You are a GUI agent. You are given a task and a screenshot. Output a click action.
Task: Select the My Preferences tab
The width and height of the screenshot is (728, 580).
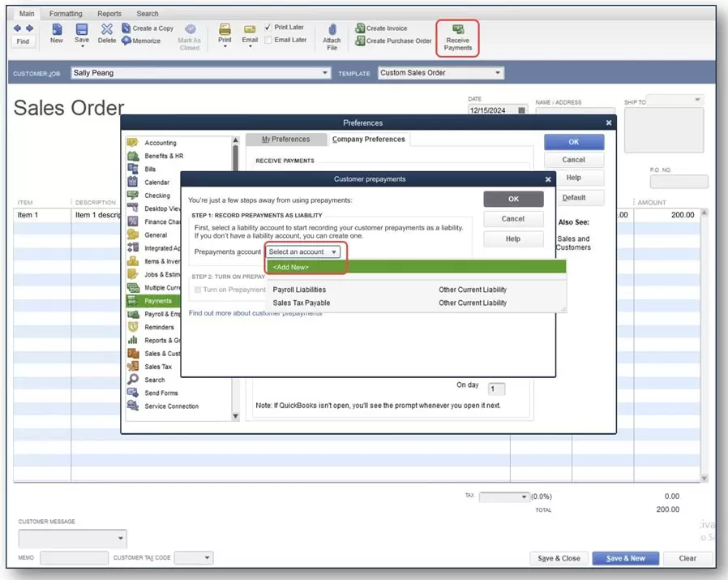click(x=285, y=140)
